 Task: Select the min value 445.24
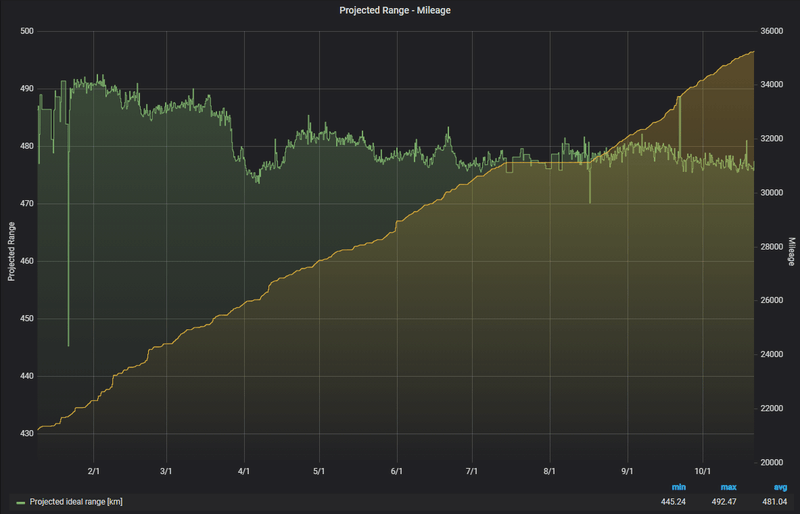[673, 502]
